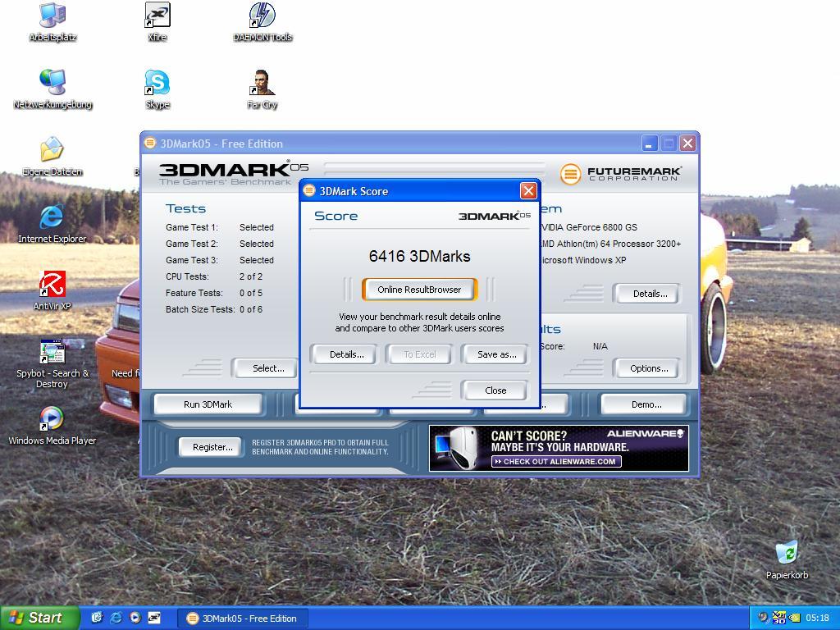The height and width of the screenshot is (630, 840).
Task: Select the AntiVir XP desktop icon
Action: pos(52,291)
